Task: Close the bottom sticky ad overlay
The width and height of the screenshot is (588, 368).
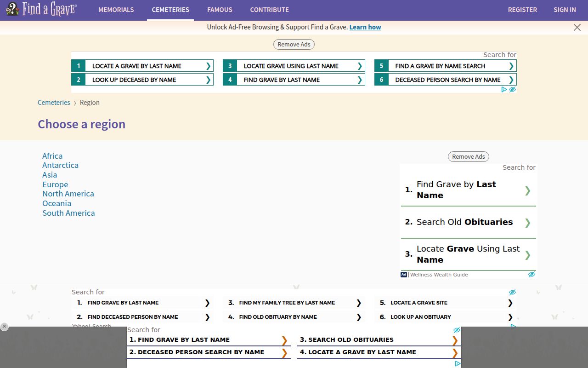Action: pyautogui.click(x=4, y=327)
